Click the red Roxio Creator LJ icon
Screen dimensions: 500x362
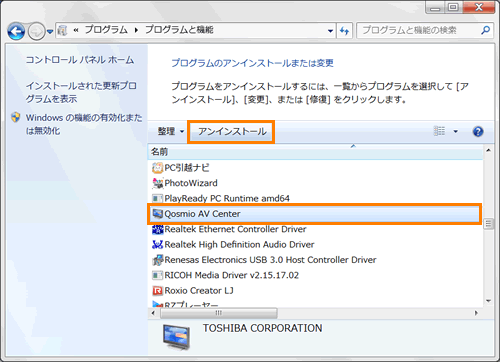pyautogui.click(x=157, y=291)
